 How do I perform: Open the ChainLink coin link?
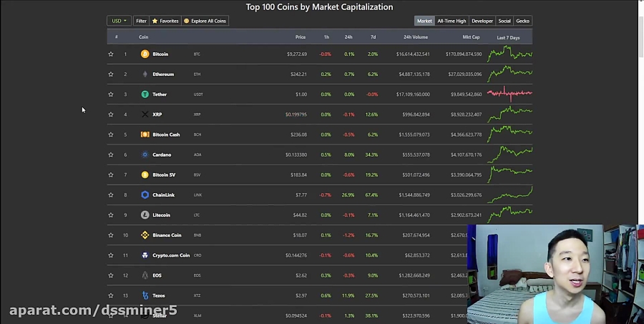tap(163, 195)
